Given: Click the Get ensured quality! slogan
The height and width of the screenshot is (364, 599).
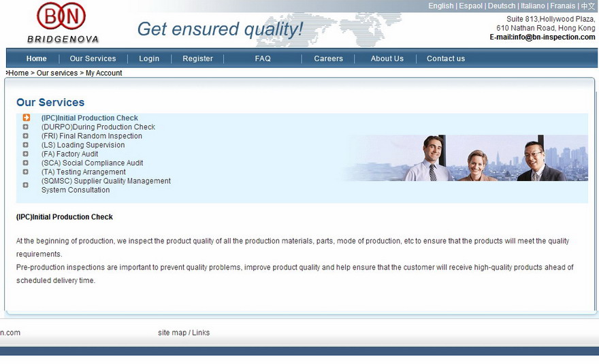Looking at the screenshot, I should click(220, 29).
